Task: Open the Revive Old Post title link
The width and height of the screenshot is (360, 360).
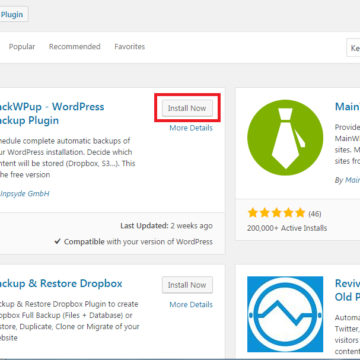Action: pos(347,290)
